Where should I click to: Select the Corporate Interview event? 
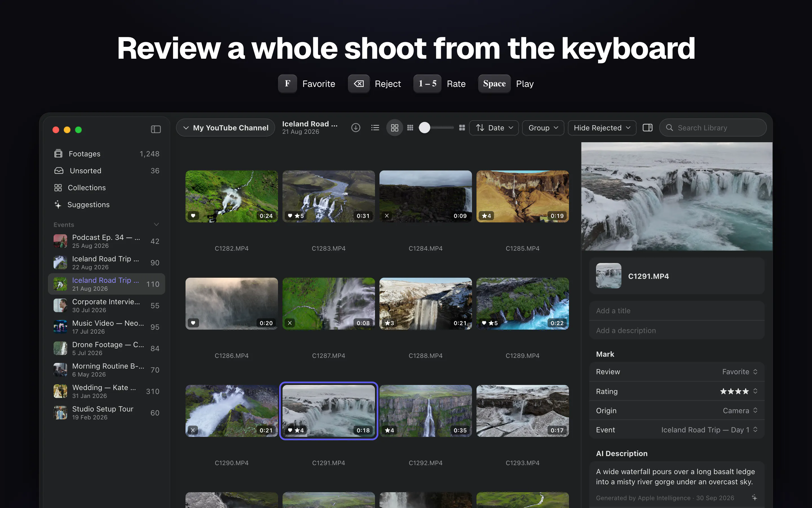tap(107, 306)
